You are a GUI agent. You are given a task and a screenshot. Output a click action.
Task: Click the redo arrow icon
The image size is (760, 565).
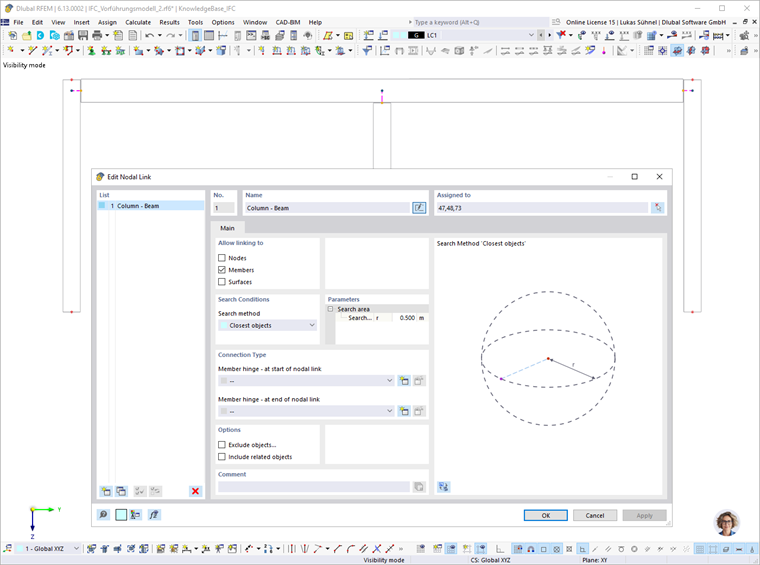tap(170, 35)
